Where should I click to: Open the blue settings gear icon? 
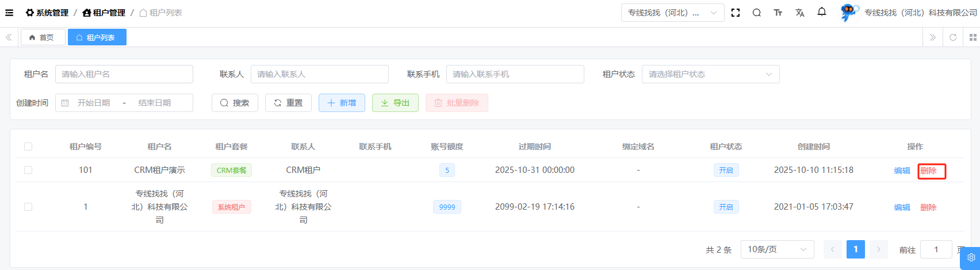pyautogui.click(x=971, y=257)
